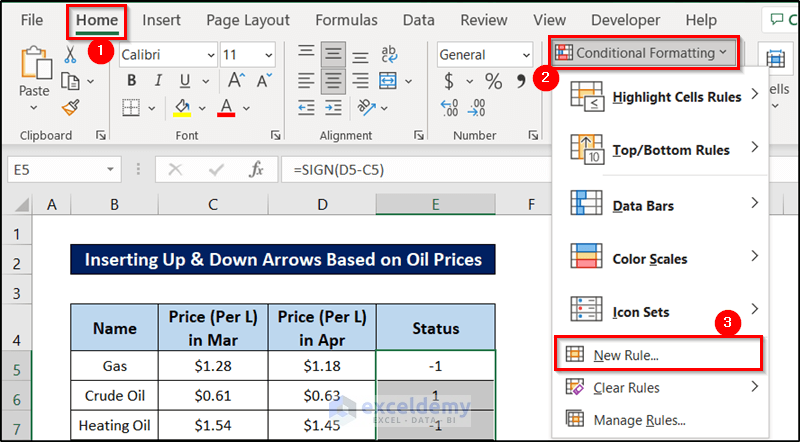Click the Insert Function fx button

pyautogui.click(x=256, y=169)
